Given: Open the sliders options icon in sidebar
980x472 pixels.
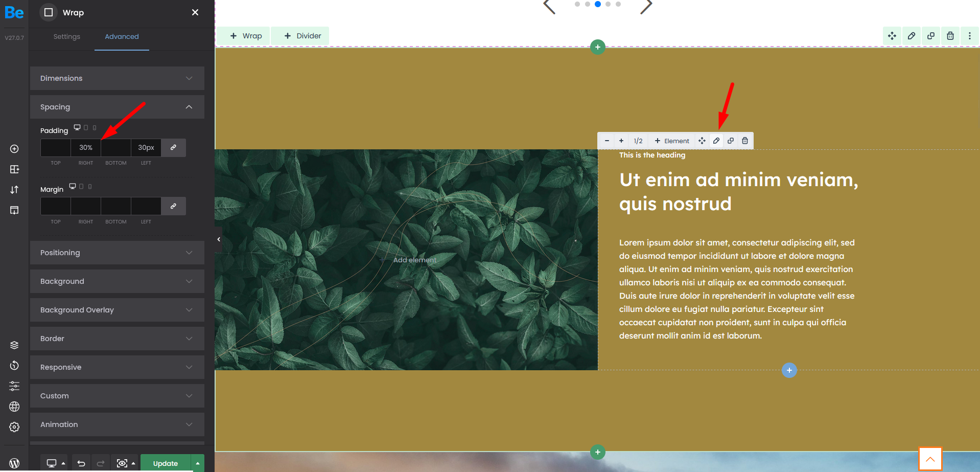Looking at the screenshot, I should coord(14,386).
